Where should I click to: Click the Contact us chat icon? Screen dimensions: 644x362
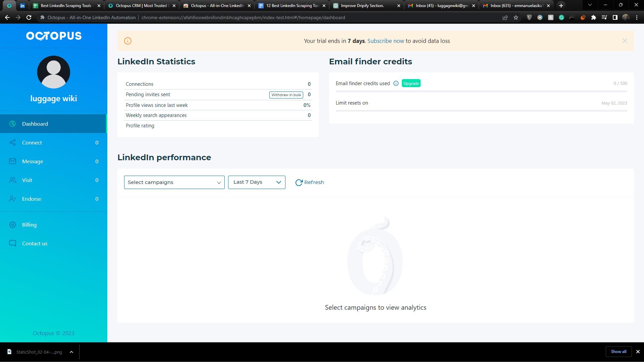click(x=12, y=243)
